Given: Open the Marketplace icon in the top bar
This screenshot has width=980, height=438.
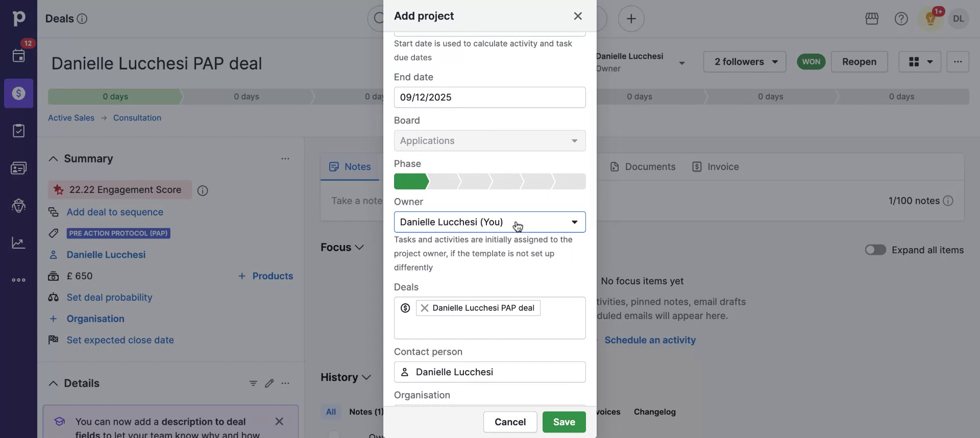Looking at the screenshot, I should pyautogui.click(x=872, y=19).
